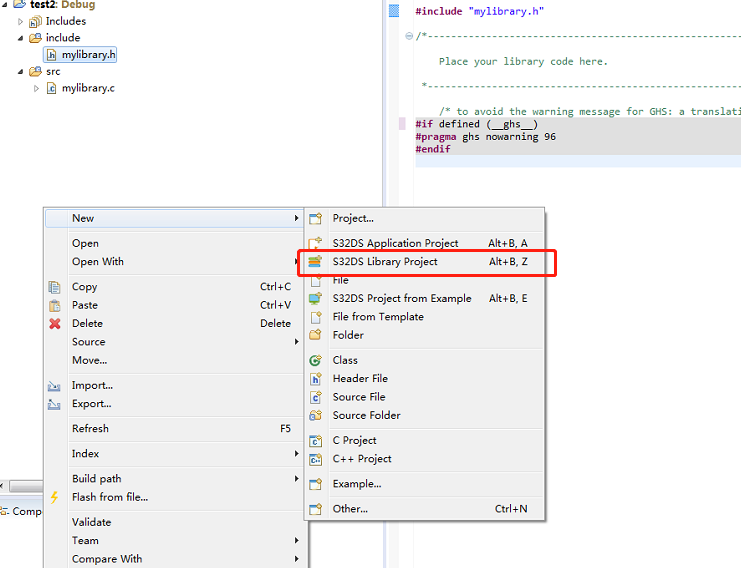Click the Folder icon in New submenu

pos(315,335)
